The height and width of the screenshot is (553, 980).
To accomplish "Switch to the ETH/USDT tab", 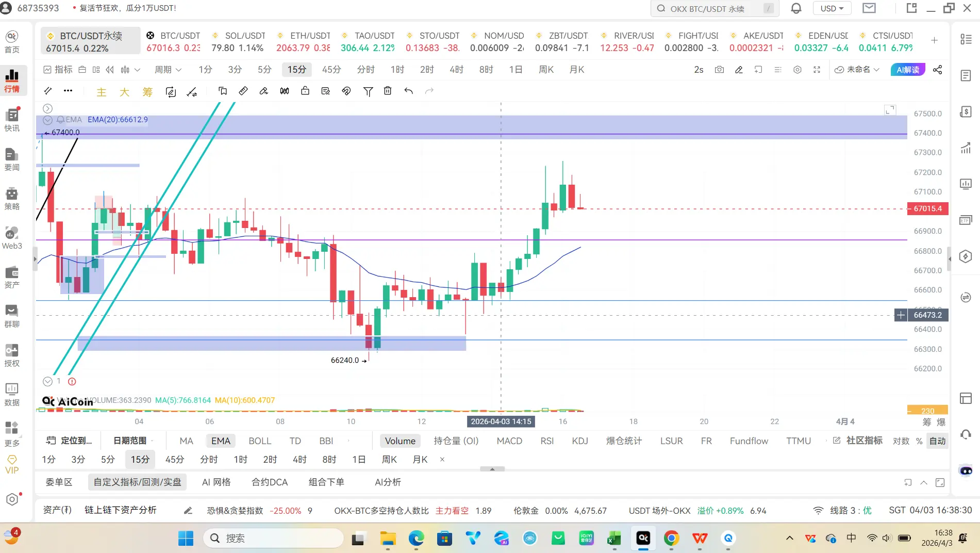I will pos(303,41).
